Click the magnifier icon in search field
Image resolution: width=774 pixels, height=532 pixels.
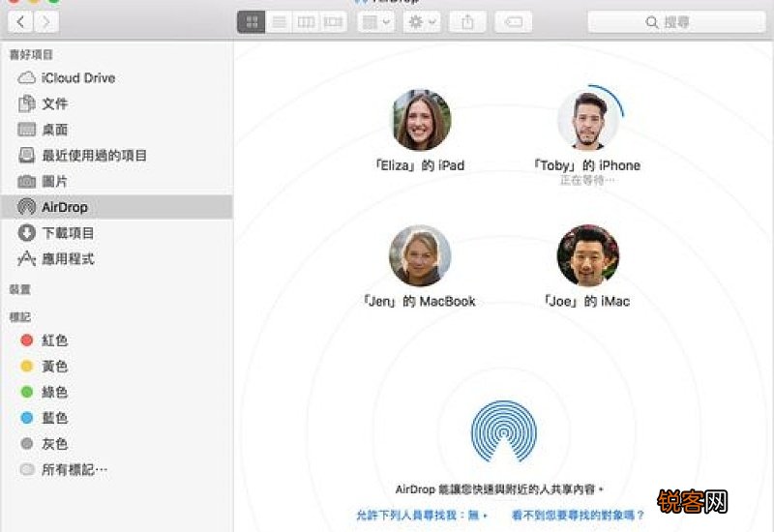tap(652, 22)
